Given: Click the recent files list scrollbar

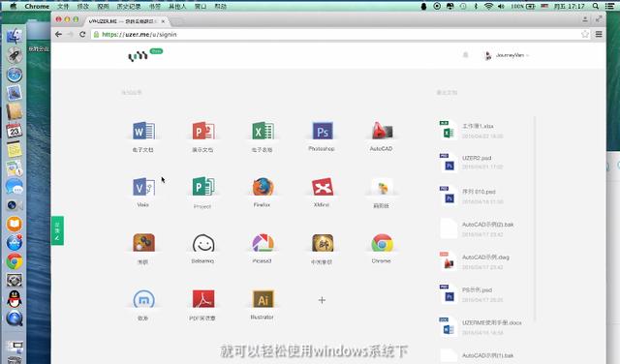Looking at the screenshot, I should point(535,218).
